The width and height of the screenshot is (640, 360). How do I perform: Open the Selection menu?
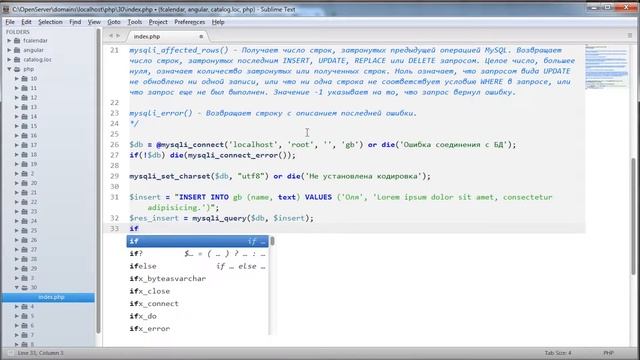50,22
